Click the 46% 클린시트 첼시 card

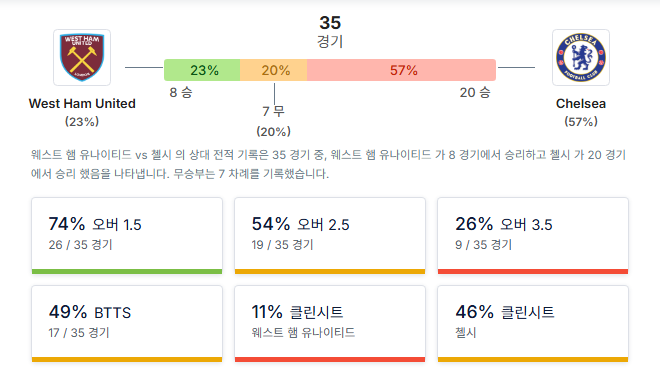(533, 324)
